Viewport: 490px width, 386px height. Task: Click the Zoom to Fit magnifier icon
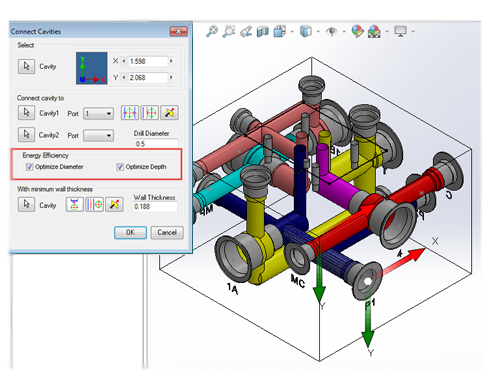[212, 32]
